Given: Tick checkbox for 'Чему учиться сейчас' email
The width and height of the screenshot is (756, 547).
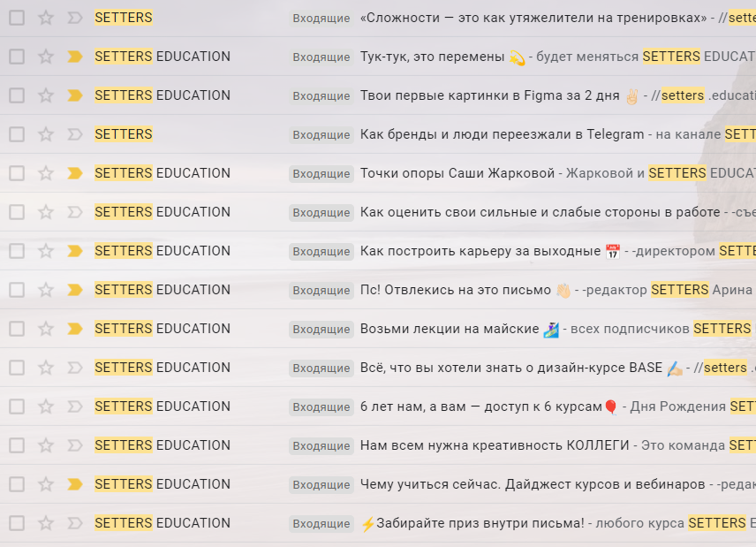Looking at the screenshot, I should [x=17, y=484].
